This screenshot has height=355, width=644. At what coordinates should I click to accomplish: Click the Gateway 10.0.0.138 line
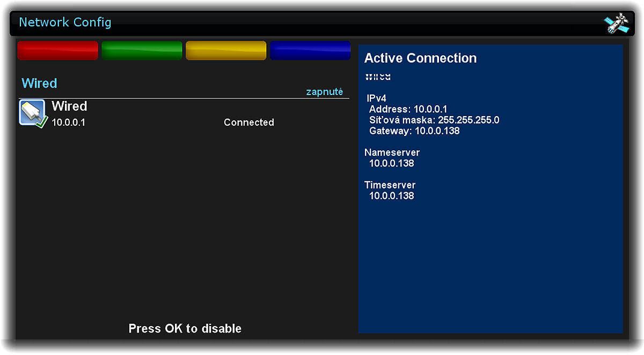coord(414,131)
